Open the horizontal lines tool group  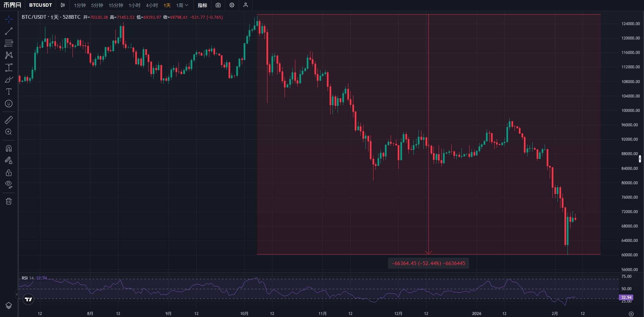pyautogui.click(x=9, y=43)
